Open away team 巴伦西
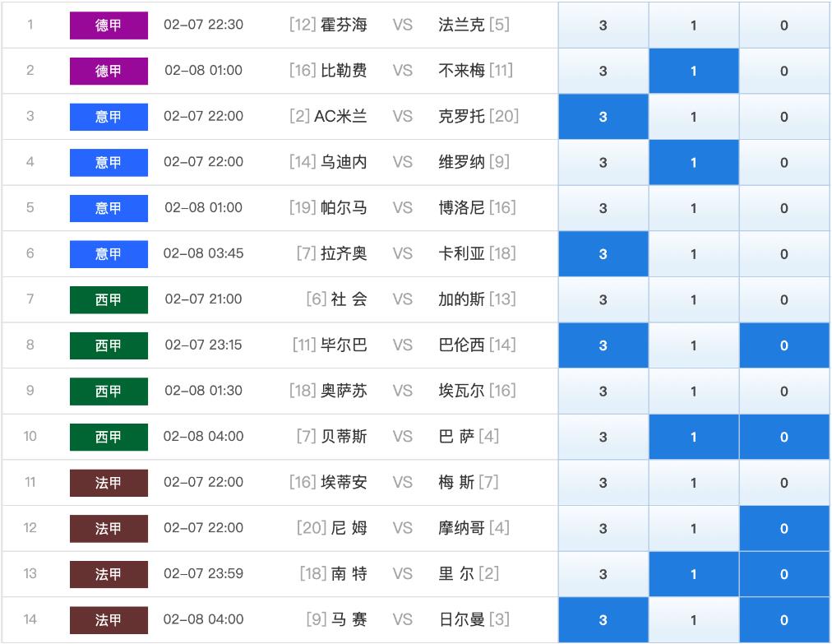 pyautogui.click(x=461, y=345)
